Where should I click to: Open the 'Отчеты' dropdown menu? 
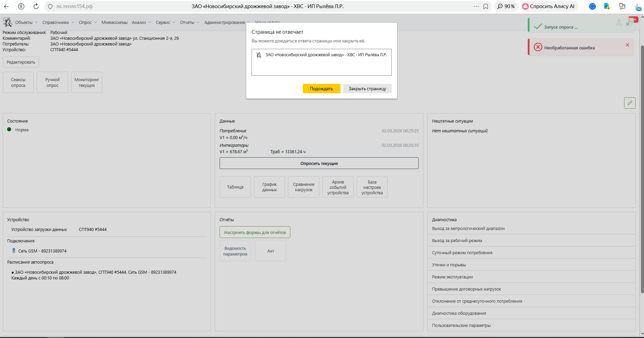[x=189, y=23]
